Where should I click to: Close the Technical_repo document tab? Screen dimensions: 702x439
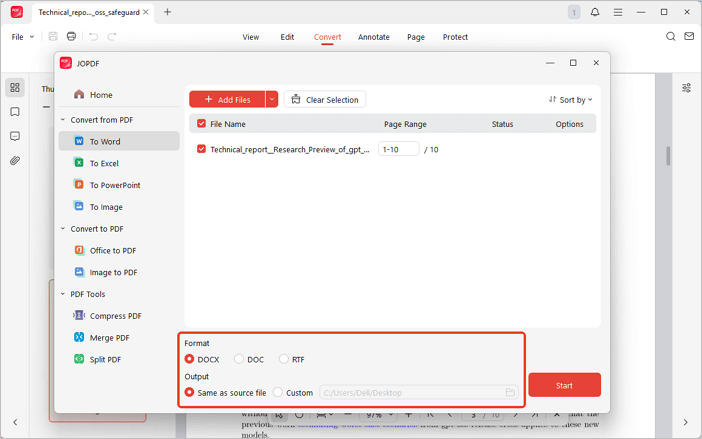[x=146, y=12]
